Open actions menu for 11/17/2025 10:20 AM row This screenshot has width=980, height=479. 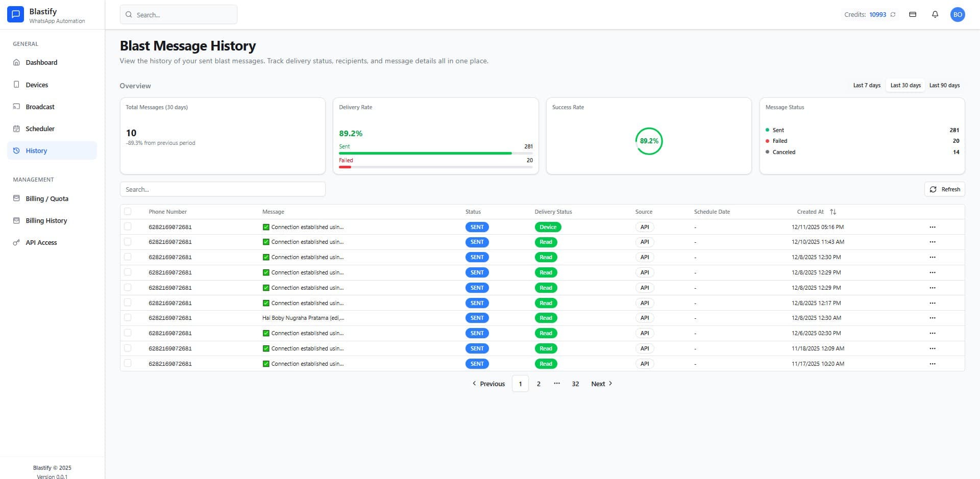tap(932, 364)
